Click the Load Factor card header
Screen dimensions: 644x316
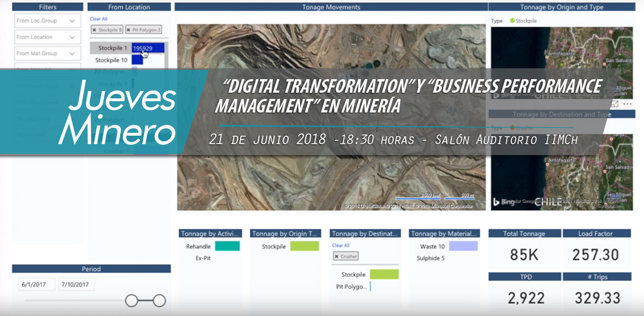(x=597, y=233)
